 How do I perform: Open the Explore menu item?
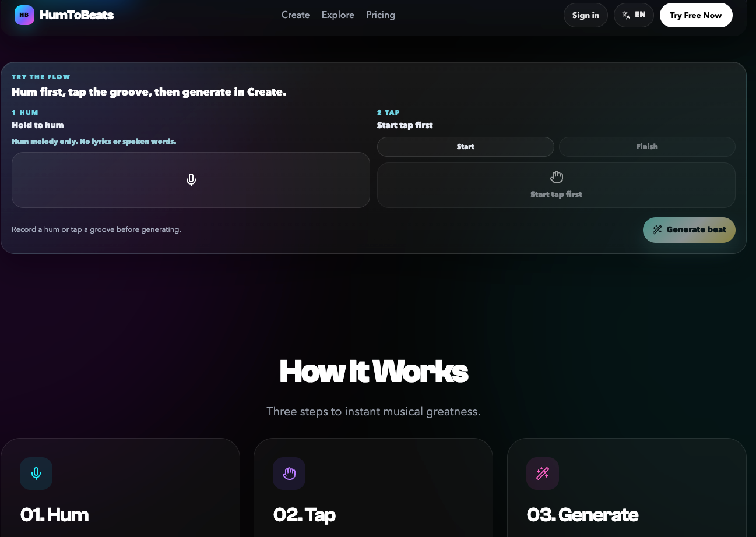click(338, 15)
